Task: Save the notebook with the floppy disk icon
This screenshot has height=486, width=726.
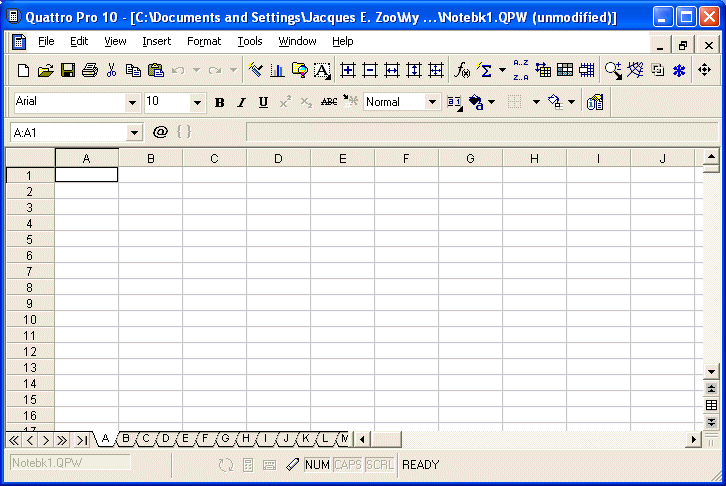Action: (68, 70)
